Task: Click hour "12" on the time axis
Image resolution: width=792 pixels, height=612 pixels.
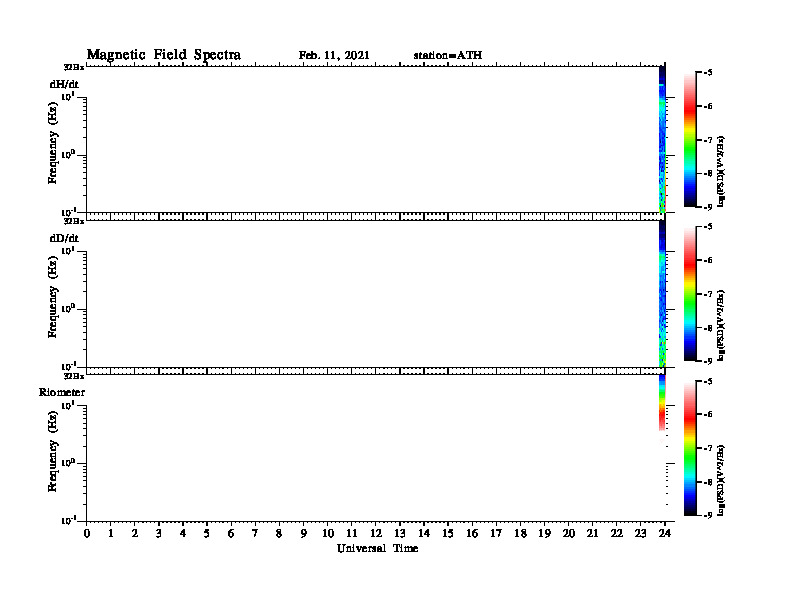Action: (x=376, y=534)
